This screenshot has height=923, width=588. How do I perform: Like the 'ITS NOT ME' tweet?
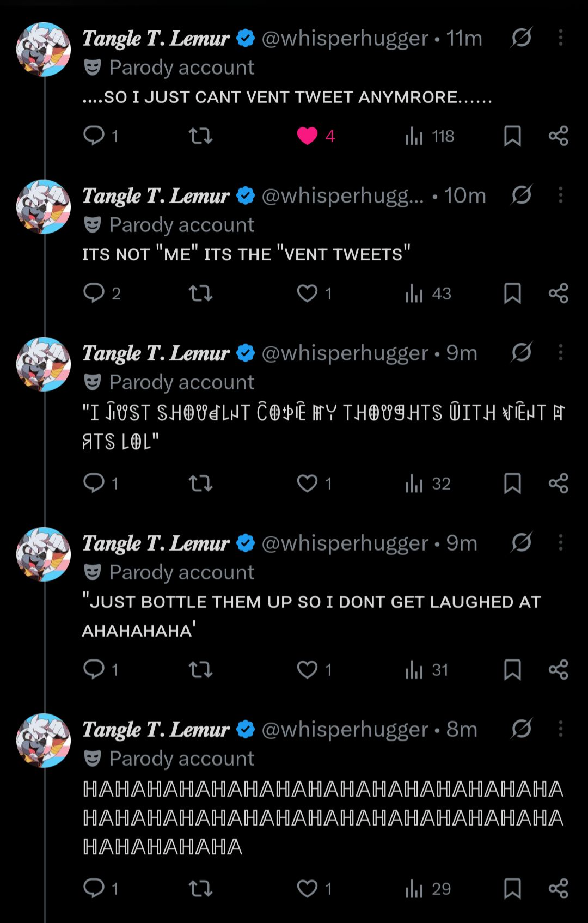(x=308, y=293)
